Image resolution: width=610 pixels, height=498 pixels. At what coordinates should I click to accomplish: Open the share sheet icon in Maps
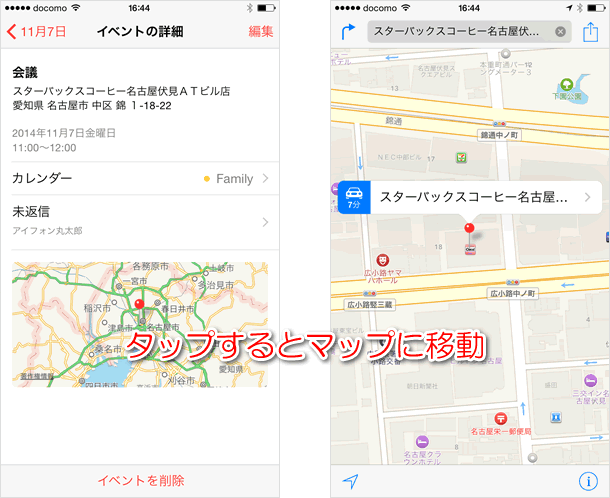[x=590, y=32]
